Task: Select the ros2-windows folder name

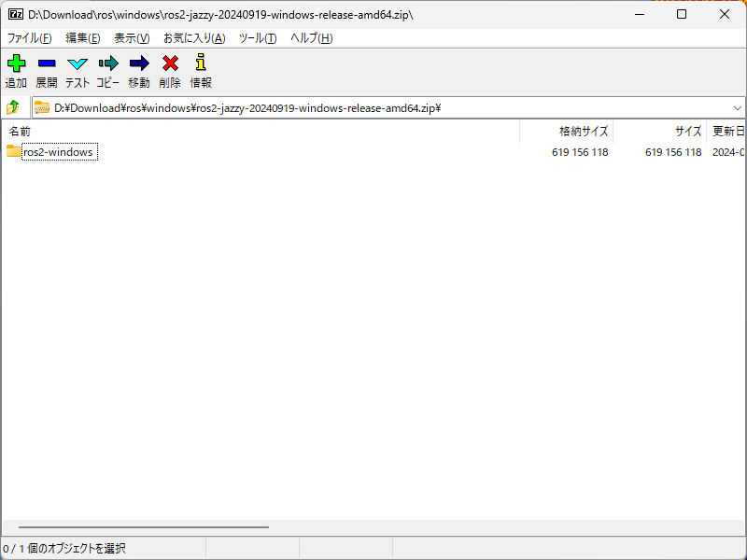Action: coord(60,152)
